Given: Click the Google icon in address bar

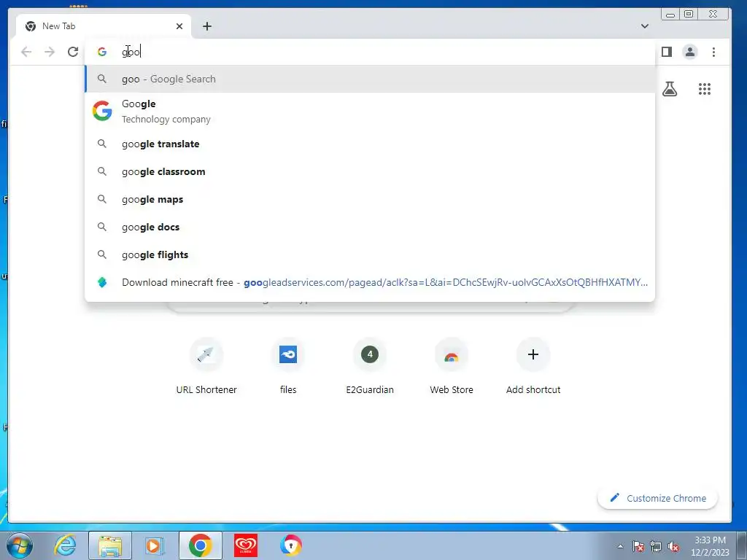Looking at the screenshot, I should (x=102, y=52).
